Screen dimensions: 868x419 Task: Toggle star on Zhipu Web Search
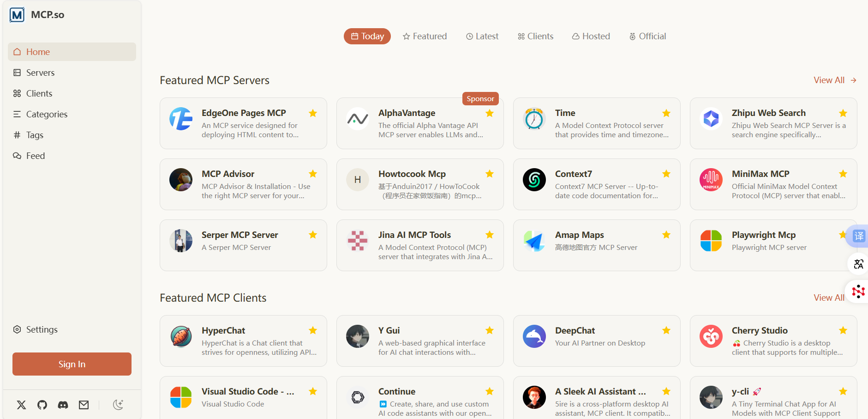(x=843, y=113)
